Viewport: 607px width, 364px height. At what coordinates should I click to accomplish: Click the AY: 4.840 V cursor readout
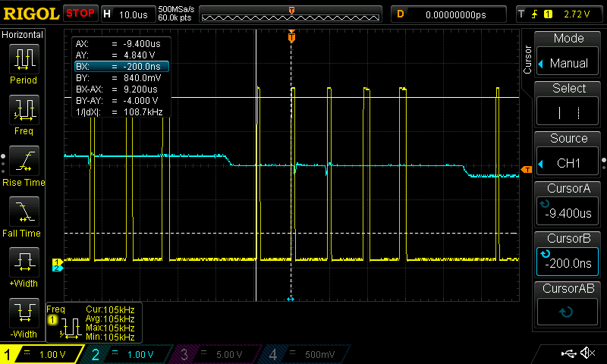point(116,55)
